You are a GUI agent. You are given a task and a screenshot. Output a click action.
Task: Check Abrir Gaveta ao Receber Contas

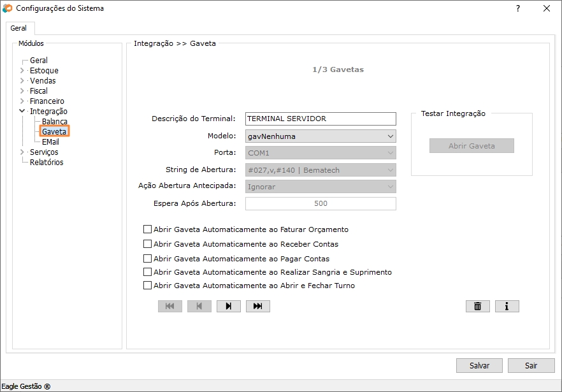pos(148,244)
